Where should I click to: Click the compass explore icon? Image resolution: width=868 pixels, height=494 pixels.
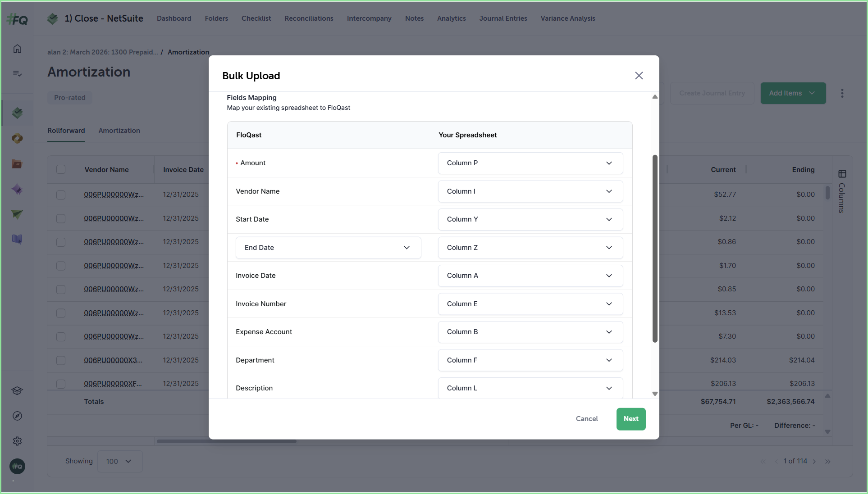(x=17, y=416)
